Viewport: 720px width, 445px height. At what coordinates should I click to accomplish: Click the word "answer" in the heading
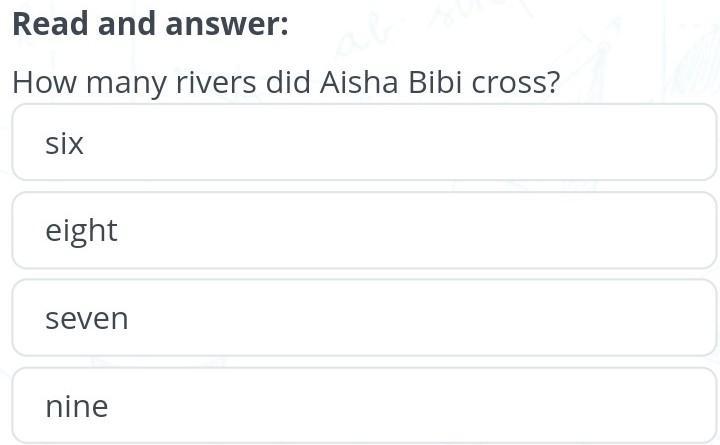(x=228, y=24)
